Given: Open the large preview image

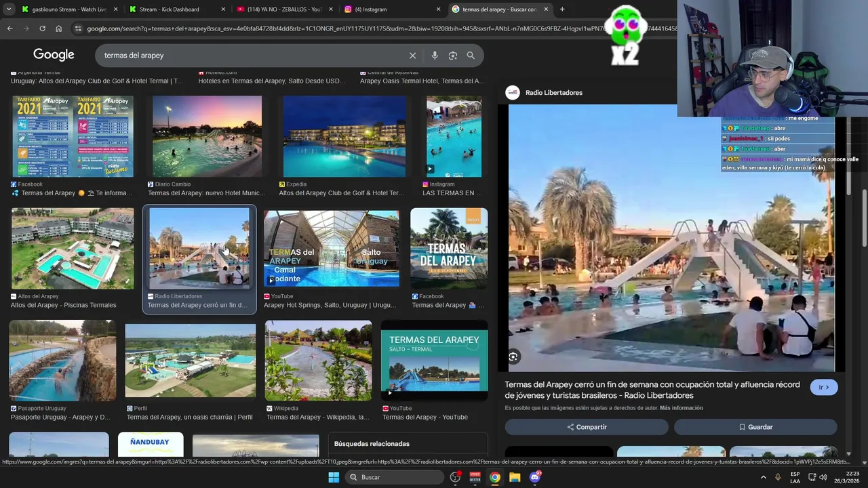Looking at the screenshot, I should point(671,237).
